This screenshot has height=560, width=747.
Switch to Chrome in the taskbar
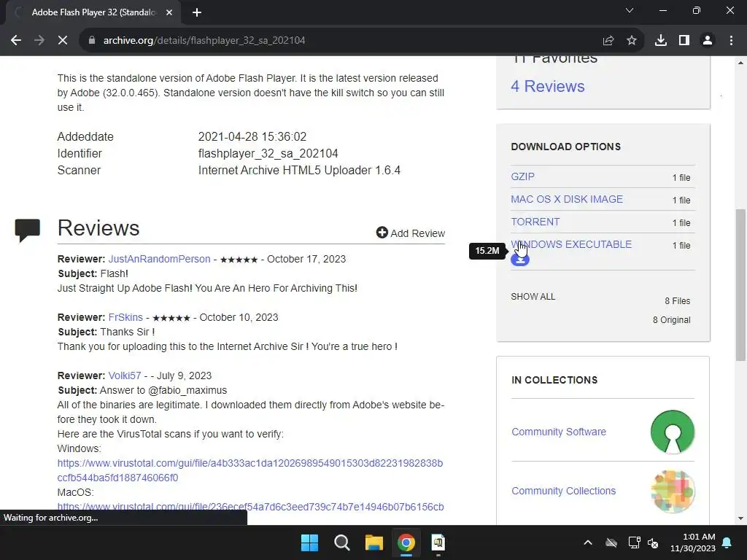point(406,542)
